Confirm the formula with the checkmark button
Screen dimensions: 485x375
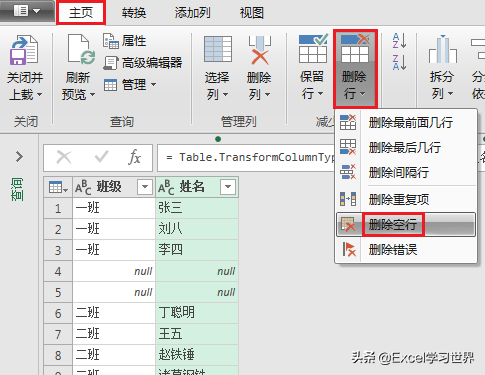tap(101, 157)
